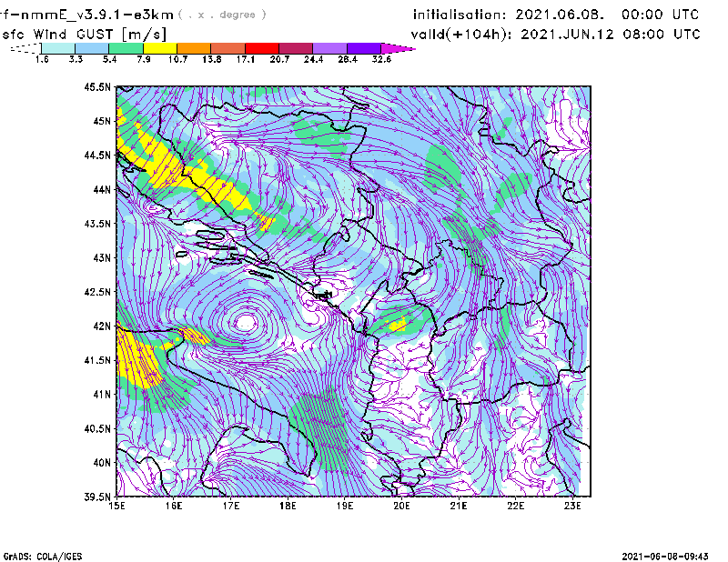The width and height of the screenshot is (728, 562).
Task: Click the legend value 13.8
Action: pos(212,59)
